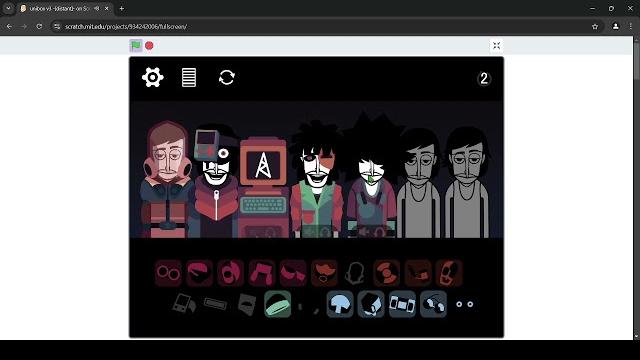The width and height of the screenshot is (640, 360).
Task: Click the computer monitor character
Action: tap(263, 188)
